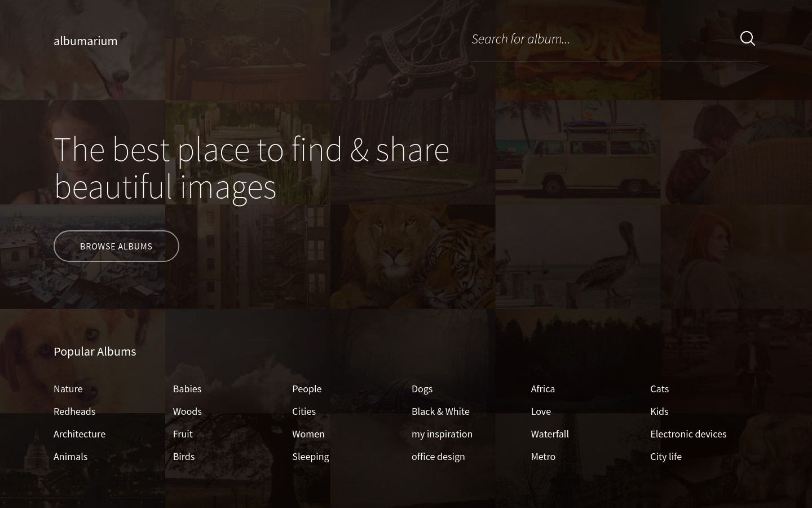Open the Redheads album link
The height and width of the screenshot is (508, 812).
pyautogui.click(x=74, y=411)
